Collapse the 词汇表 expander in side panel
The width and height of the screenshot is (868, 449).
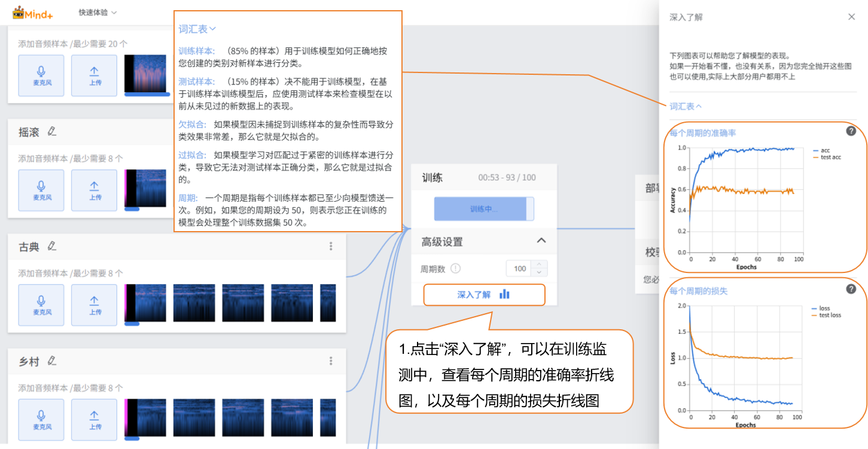(x=685, y=106)
